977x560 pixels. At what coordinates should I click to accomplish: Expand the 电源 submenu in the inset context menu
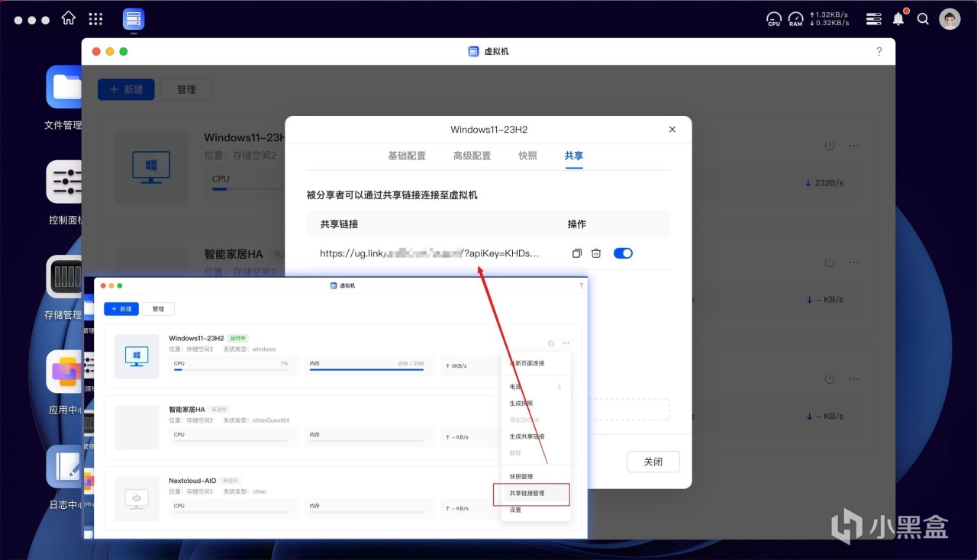[x=536, y=387]
